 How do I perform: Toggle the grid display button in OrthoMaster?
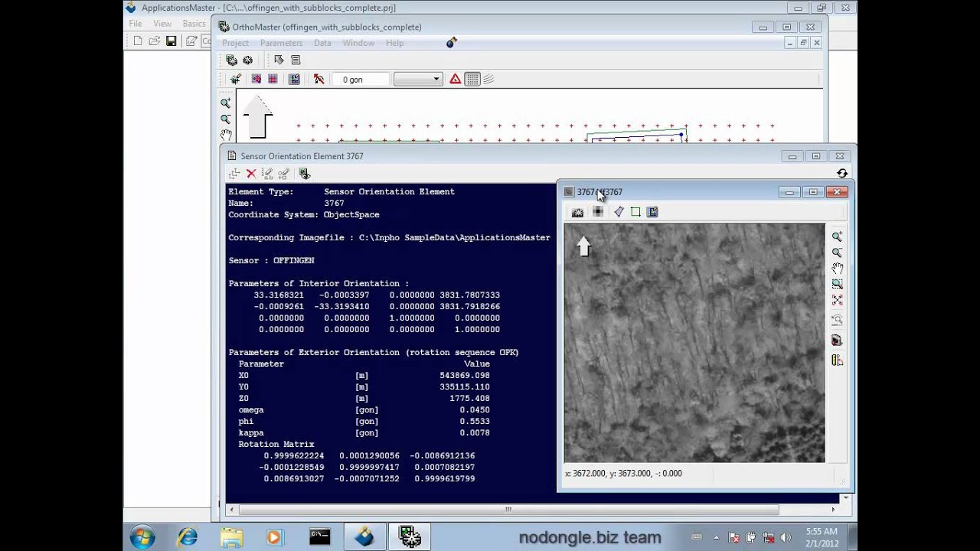(x=472, y=79)
